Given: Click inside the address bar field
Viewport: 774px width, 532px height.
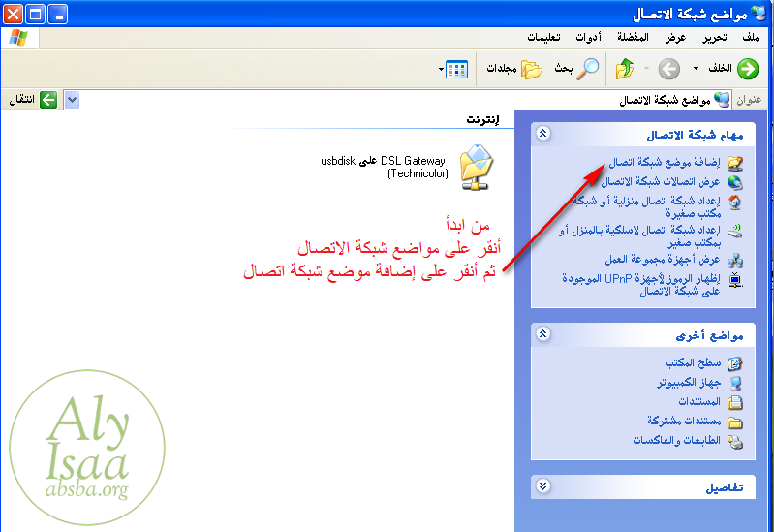Looking at the screenshot, I should pos(387,100).
